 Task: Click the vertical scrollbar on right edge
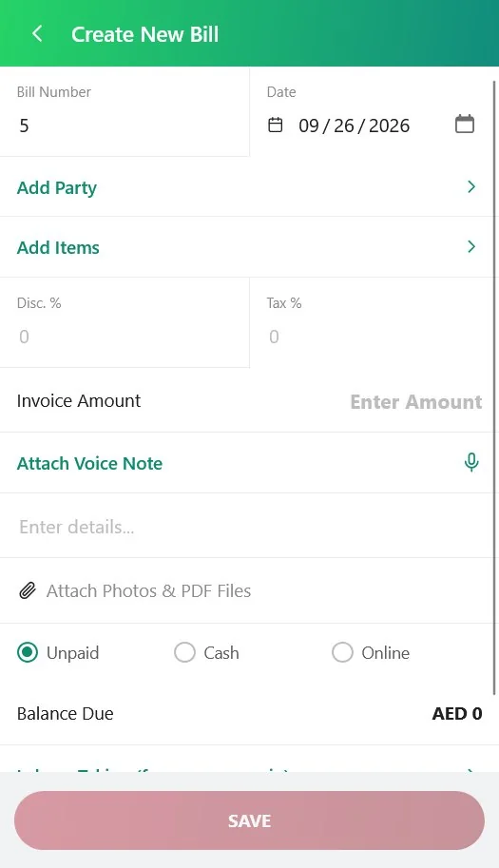click(x=494, y=388)
